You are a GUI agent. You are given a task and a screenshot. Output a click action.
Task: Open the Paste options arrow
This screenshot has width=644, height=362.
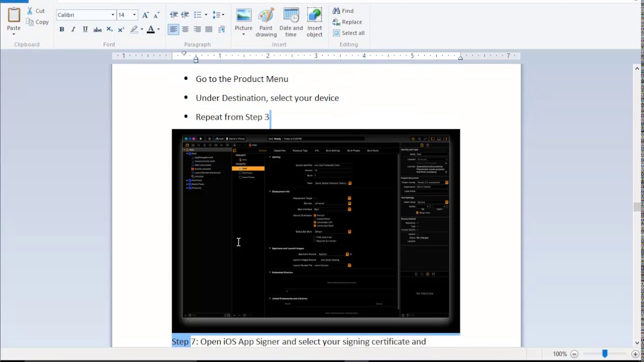(x=14, y=35)
